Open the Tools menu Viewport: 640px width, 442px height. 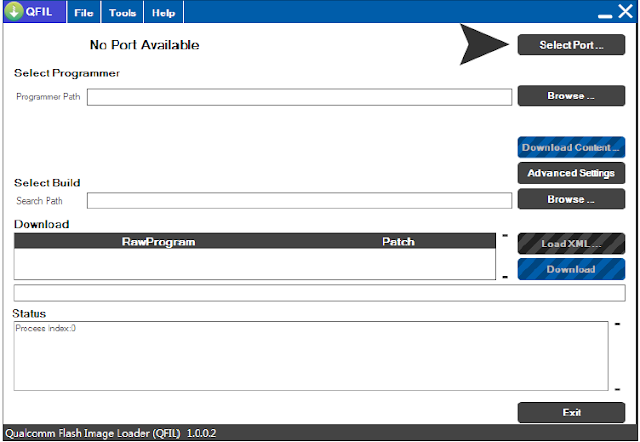(x=122, y=13)
